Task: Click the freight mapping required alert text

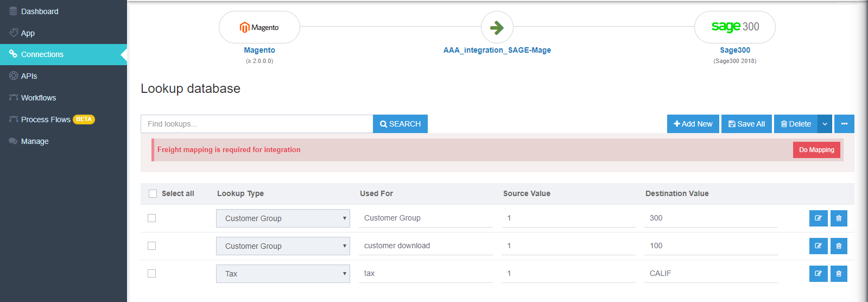Action: point(229,149)
